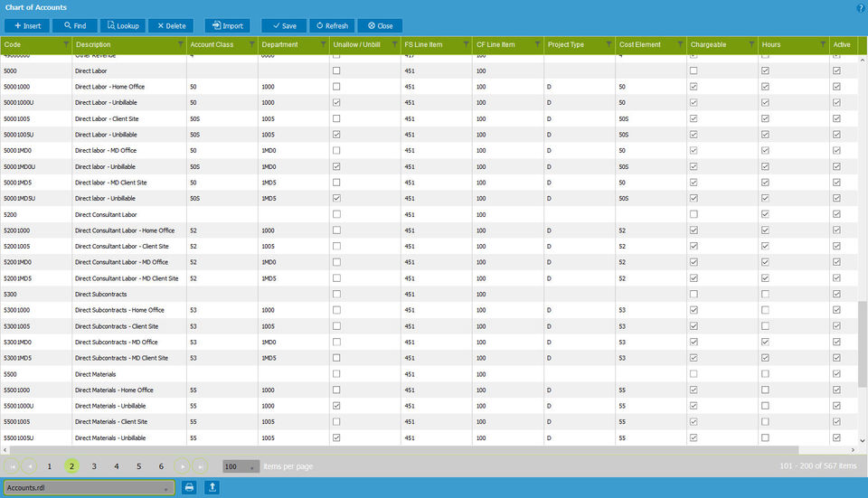Go to page 5
868x498 pixels.
139,466
